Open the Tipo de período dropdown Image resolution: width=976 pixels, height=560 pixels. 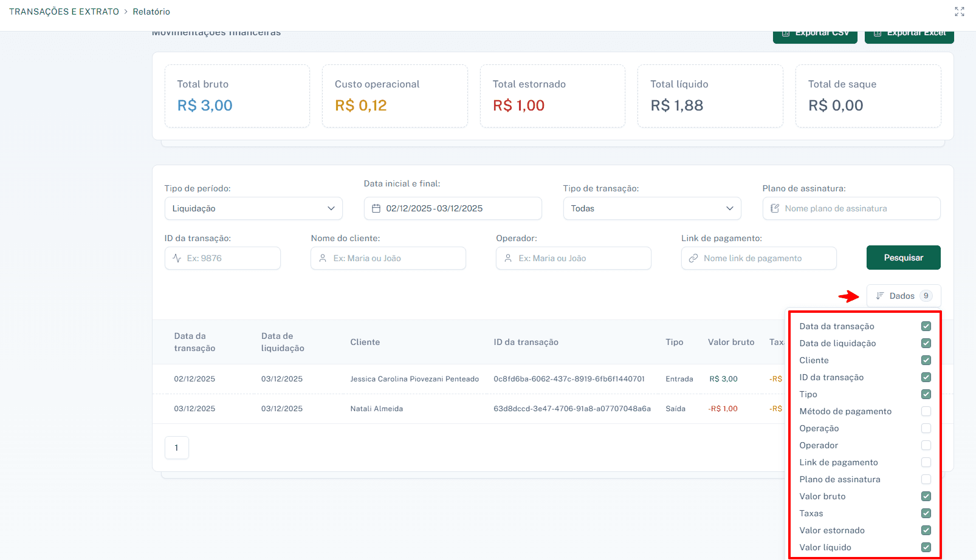[x=253, y=208]
